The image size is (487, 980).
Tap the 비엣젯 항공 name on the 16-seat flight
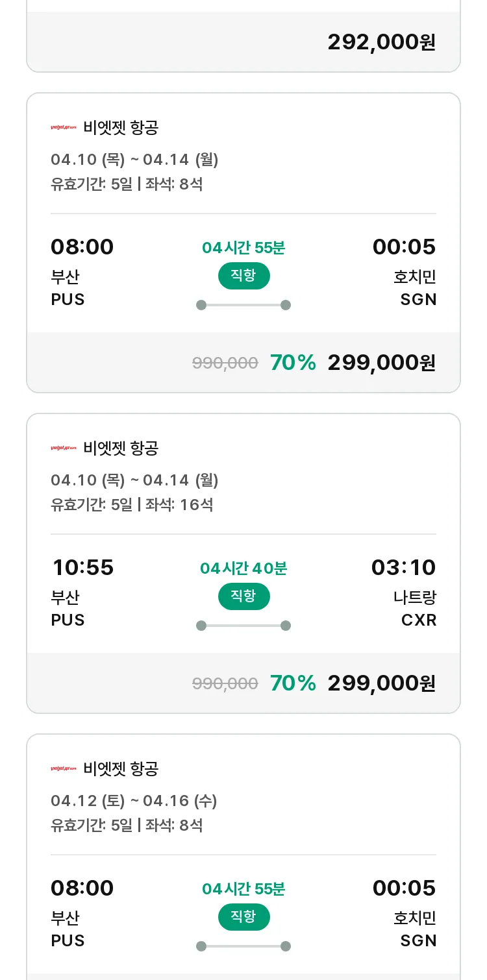121,448
